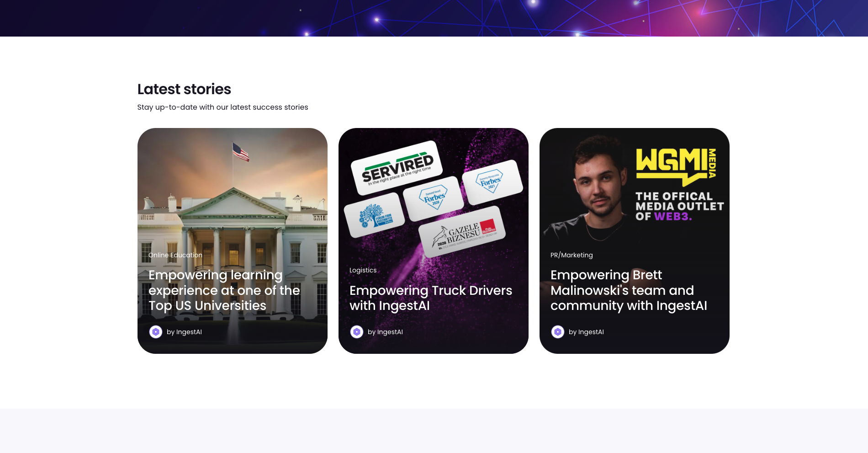This screenshot has width=868, height=453.
Task: Click IngestAI avatar icon on Brett Malinowski card
Action: pos(558,332)
